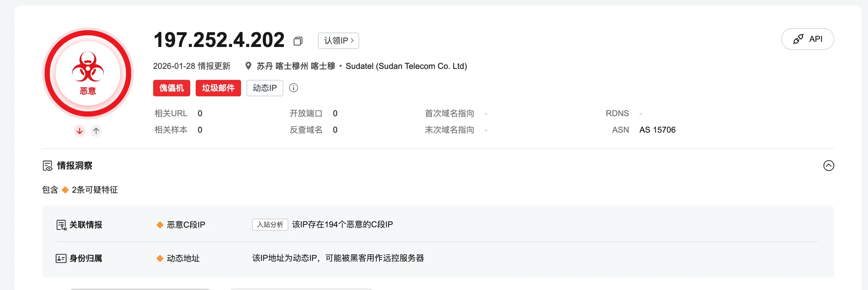Click the red downvote arrow icon

click(x=80, y=131)
